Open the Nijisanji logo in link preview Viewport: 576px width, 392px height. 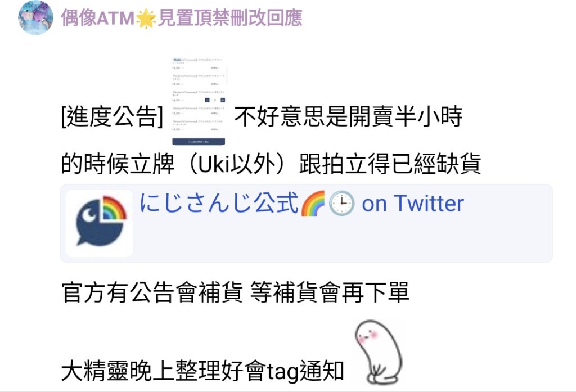point(99,223)
